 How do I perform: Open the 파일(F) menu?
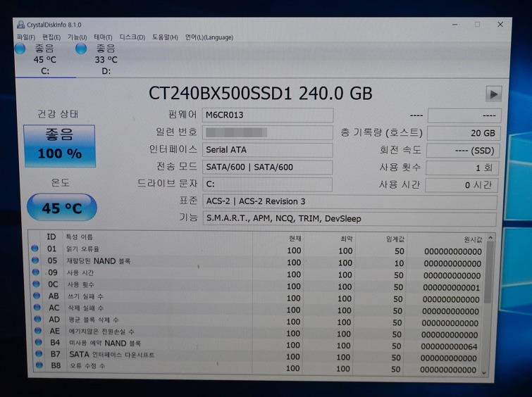point(26,37)
